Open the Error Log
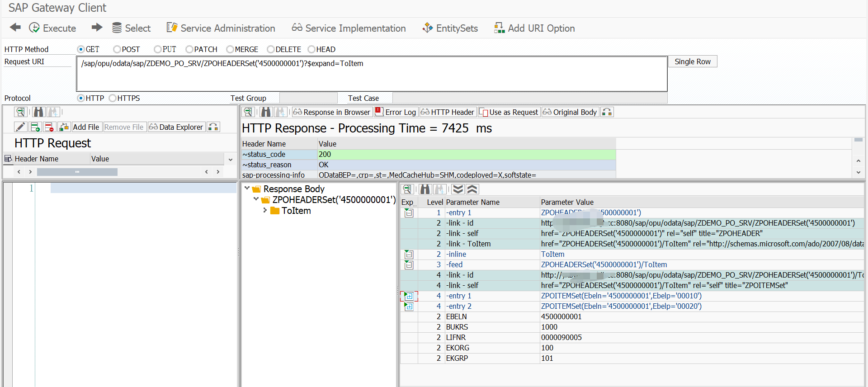This screenshot has height=387, width=868. pos(396,112)
